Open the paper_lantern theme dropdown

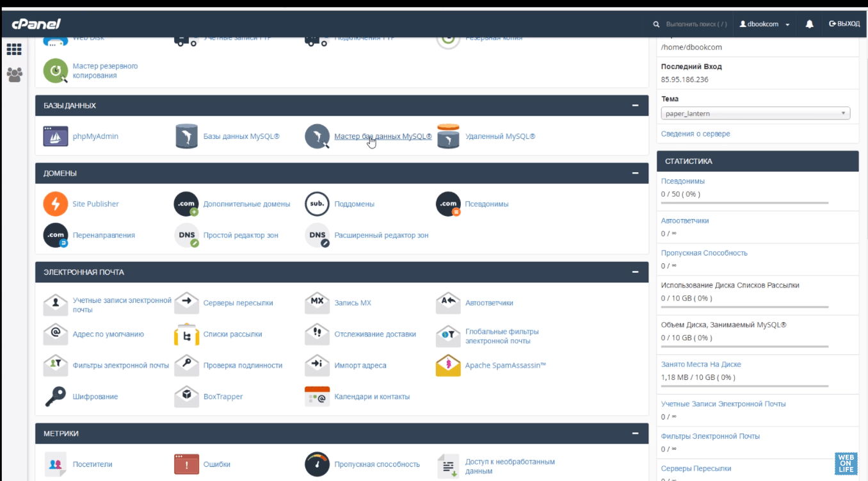tap(755, 113)
